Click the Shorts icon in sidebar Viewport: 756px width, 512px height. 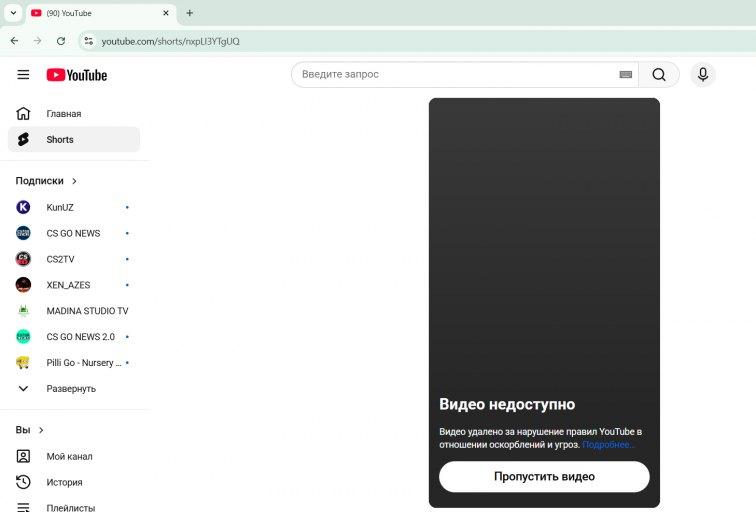23,139
